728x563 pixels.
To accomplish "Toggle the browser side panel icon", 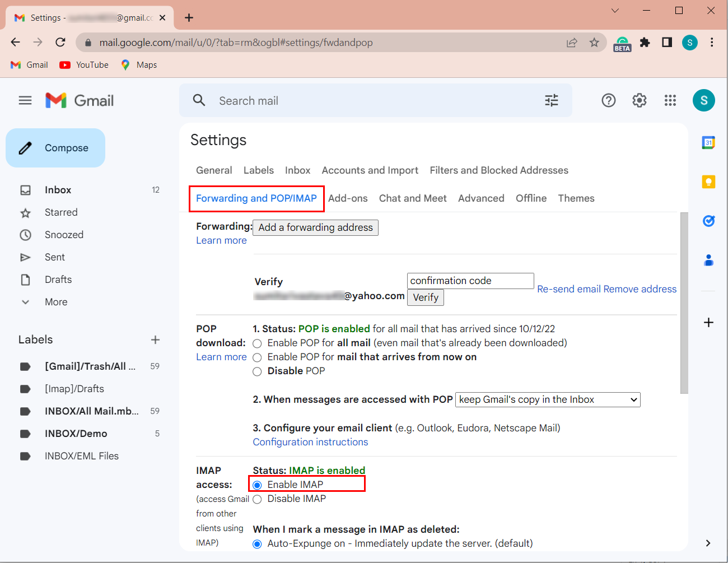I will coord(667,43).
